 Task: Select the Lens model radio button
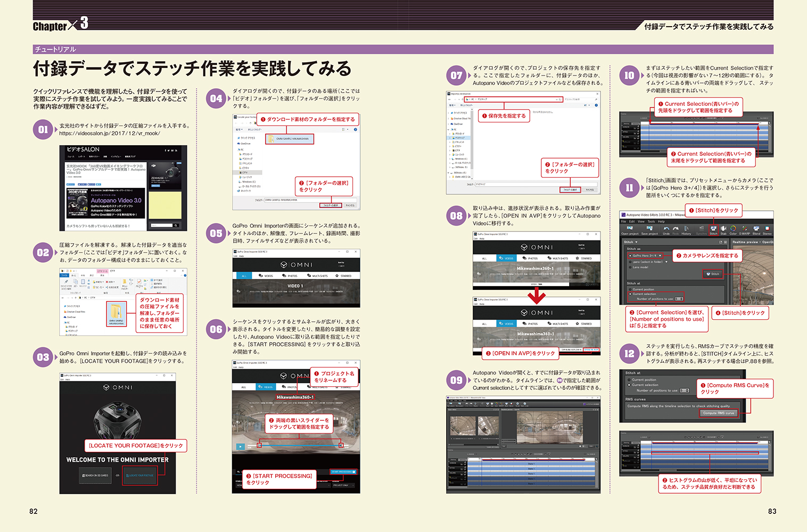pos(630,267)
